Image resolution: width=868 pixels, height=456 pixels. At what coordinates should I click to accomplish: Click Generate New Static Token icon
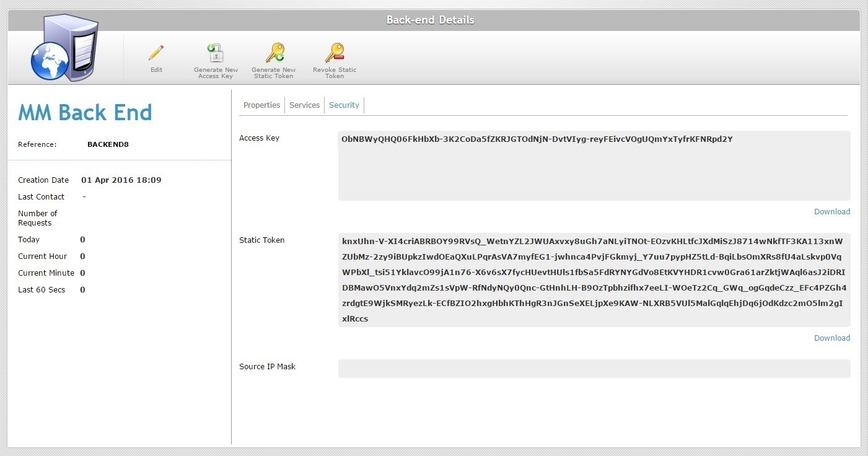pyautogui.click(x=274, y=53)
